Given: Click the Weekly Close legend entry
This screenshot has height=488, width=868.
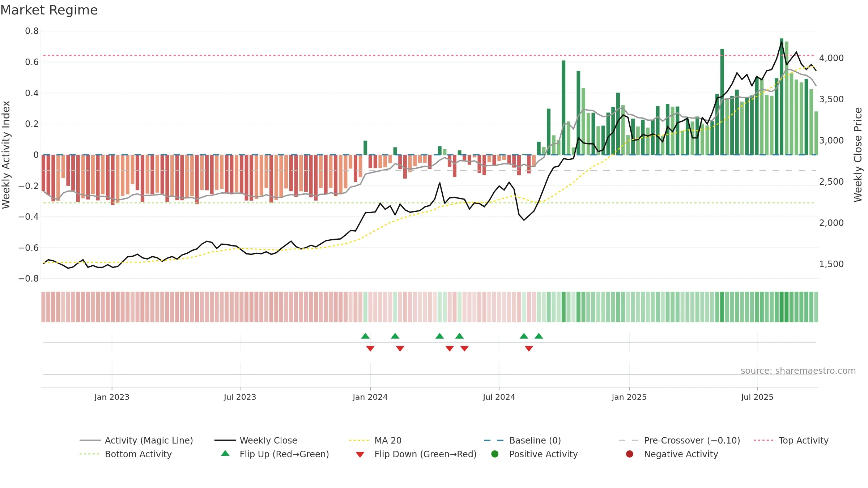Looking at the screenshot, I should pos(256,440).
